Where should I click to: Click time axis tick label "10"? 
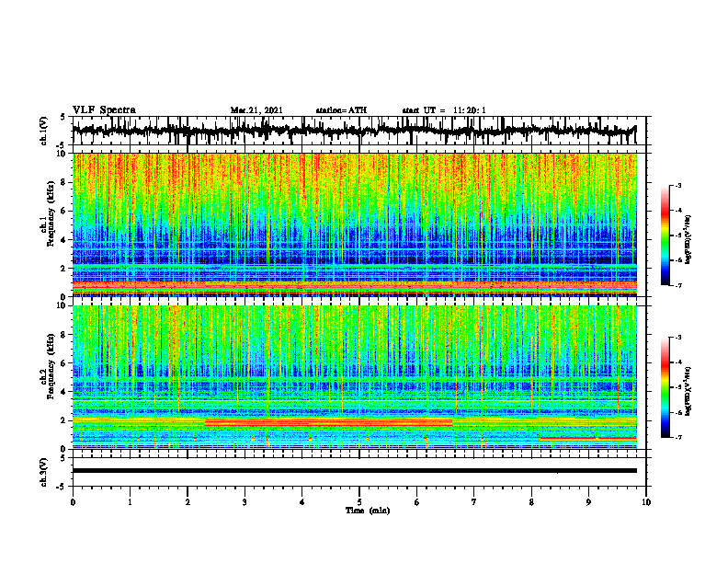[x=646, y=502]
